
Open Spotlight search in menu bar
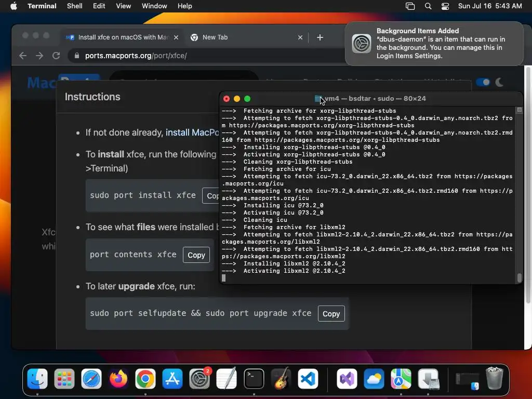click(x=428, y=6)
